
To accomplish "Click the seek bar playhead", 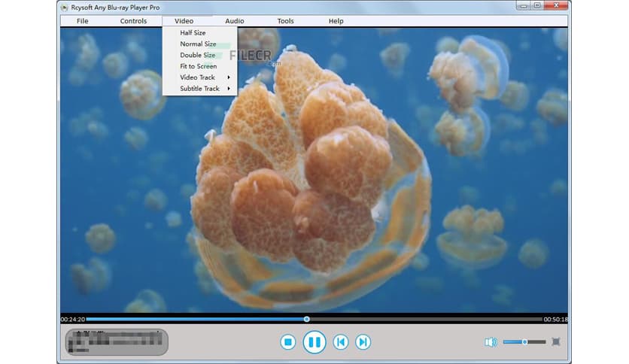I will coord(306,319).
